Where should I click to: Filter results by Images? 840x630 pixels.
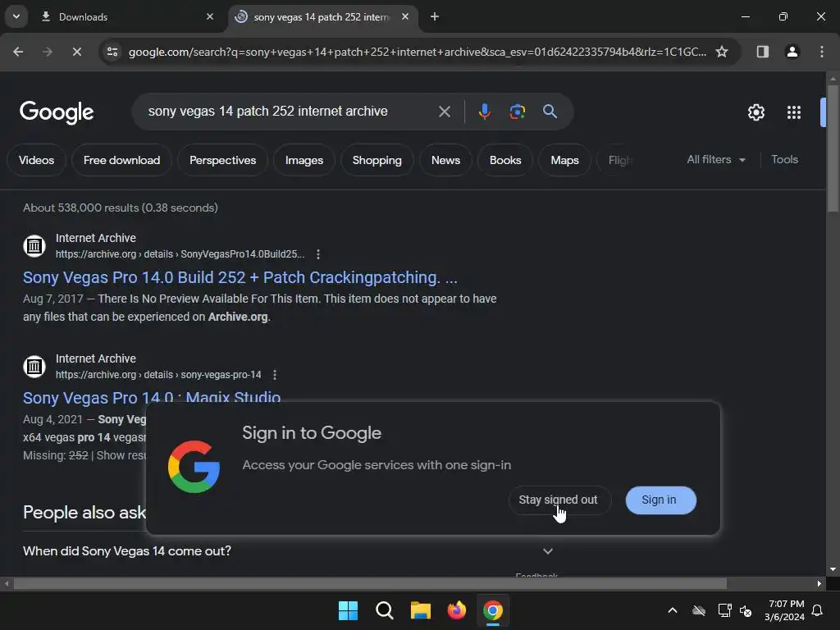304,160
